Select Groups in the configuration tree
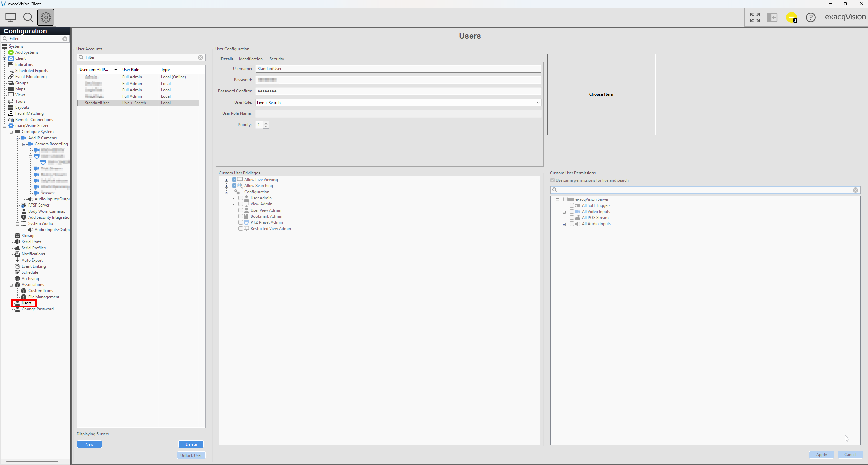This screenshot has width=868, height=465. point(21,83)
